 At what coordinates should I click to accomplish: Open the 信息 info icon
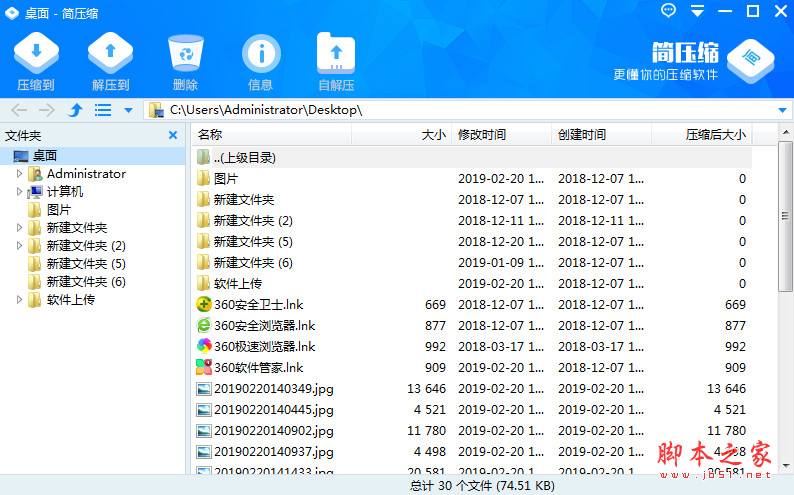[261, 53]
